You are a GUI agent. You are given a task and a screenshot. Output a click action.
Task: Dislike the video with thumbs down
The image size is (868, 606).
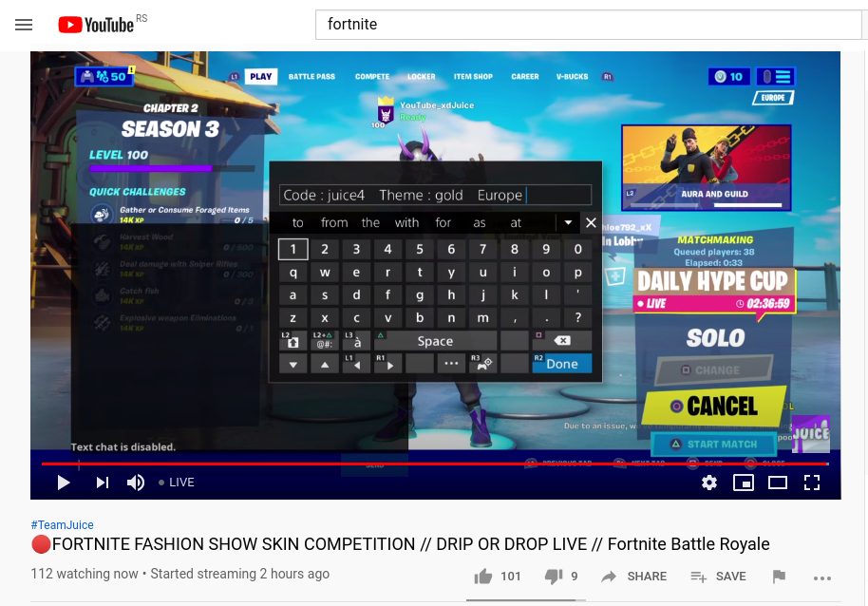554,577
